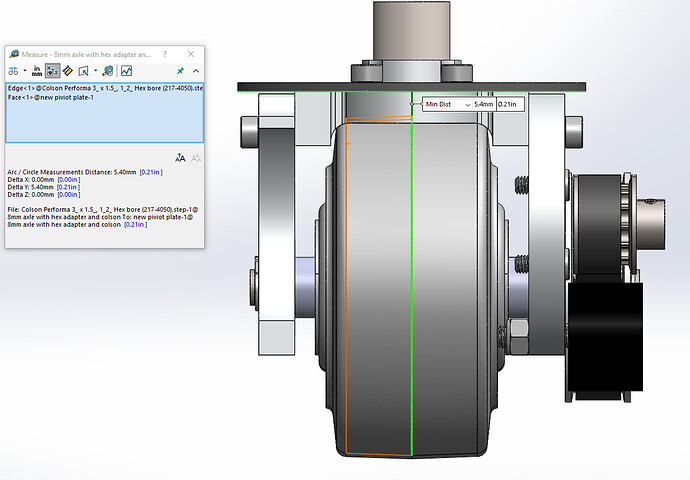Screen dimensions: 690x480
Task: Click the 5.4mm value in callout
Action: click(x=483, y=103)
